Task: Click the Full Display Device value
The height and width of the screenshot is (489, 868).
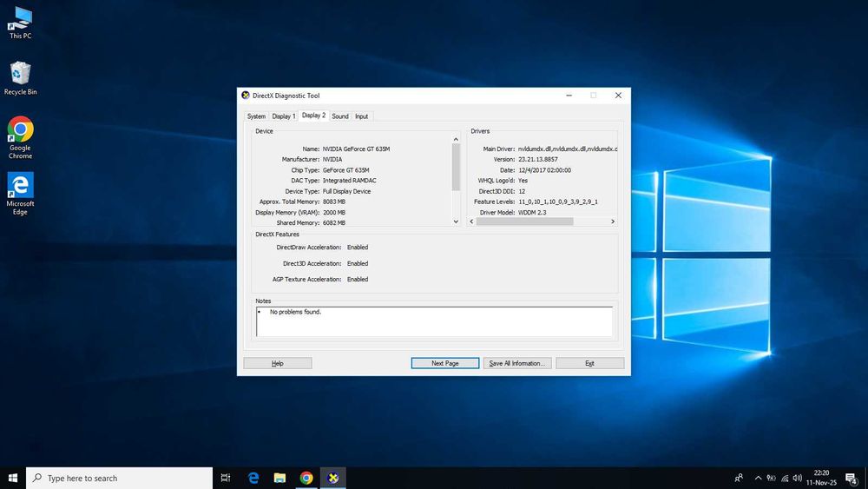Action: click(346, 192)
